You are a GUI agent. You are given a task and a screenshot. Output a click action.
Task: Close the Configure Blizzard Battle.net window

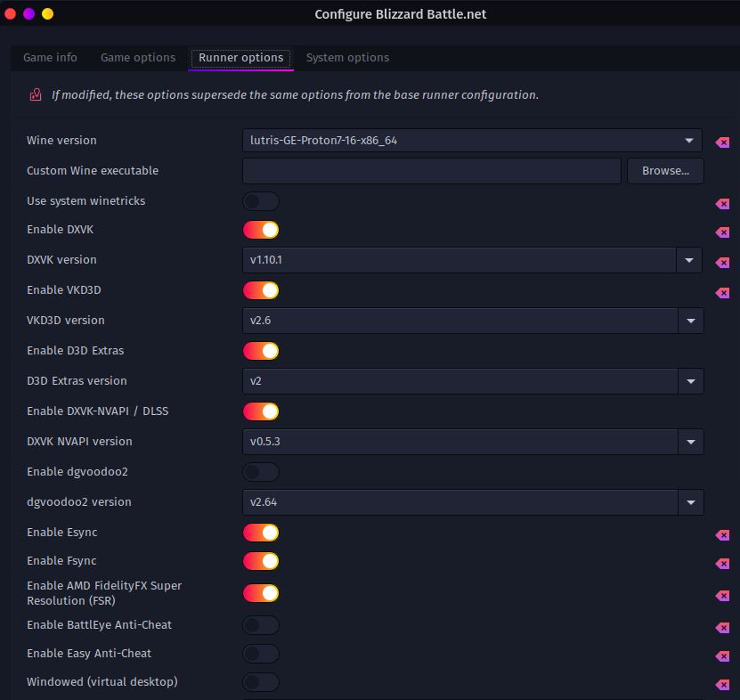coord(11,13)
